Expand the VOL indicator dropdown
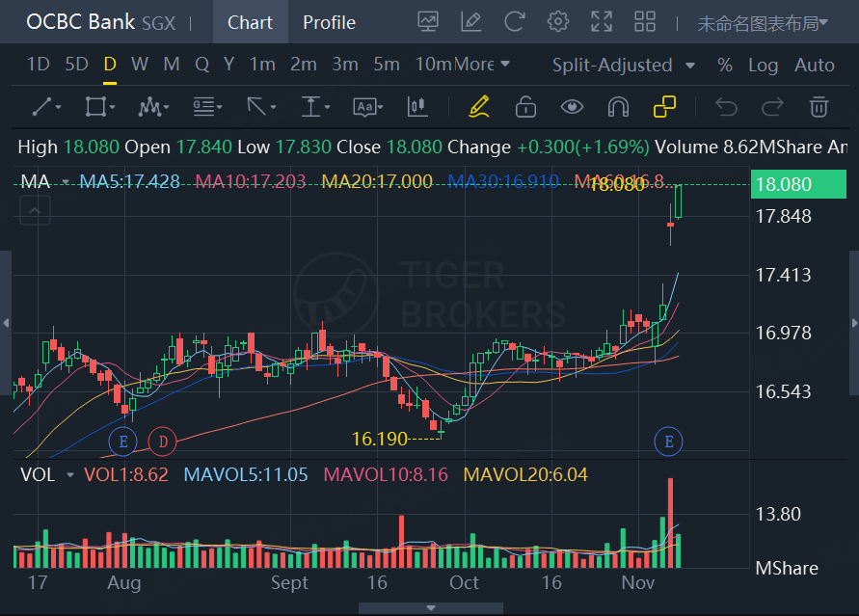The image size is (859, 616). [x=70, y=474]
